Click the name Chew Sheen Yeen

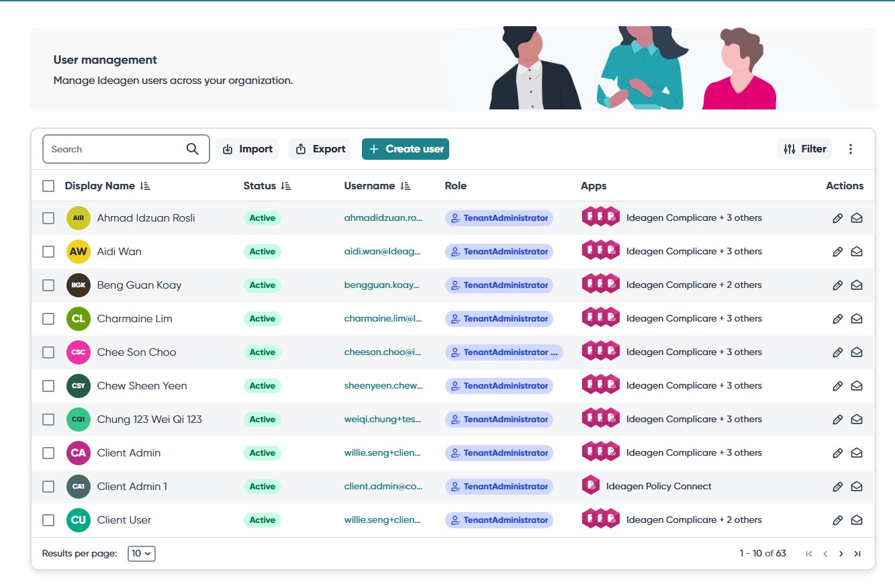[x=142, y=386]
